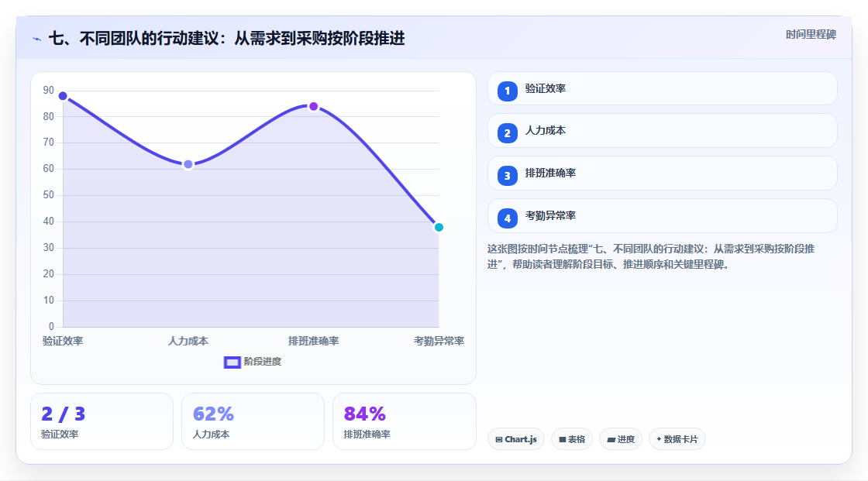Click number badge 2 for 人力成本
Image resolution: width=868 pixels, height=481 pixels.
(x=507, y=133)
